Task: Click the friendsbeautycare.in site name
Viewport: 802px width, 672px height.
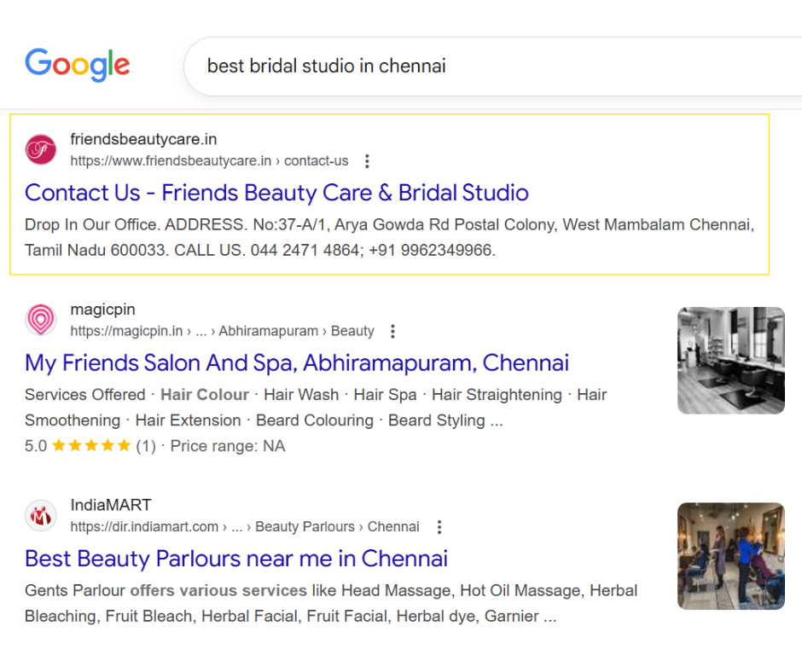Action: click(143, 139)
